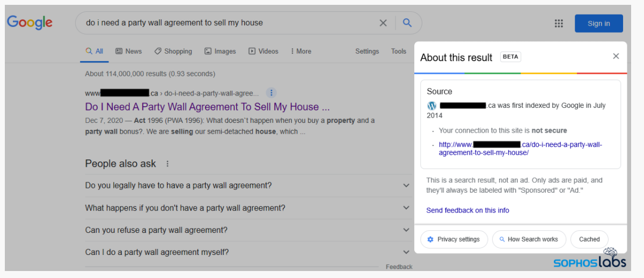
Task: Click the Sign in button
Action: (x=599, y=23)
